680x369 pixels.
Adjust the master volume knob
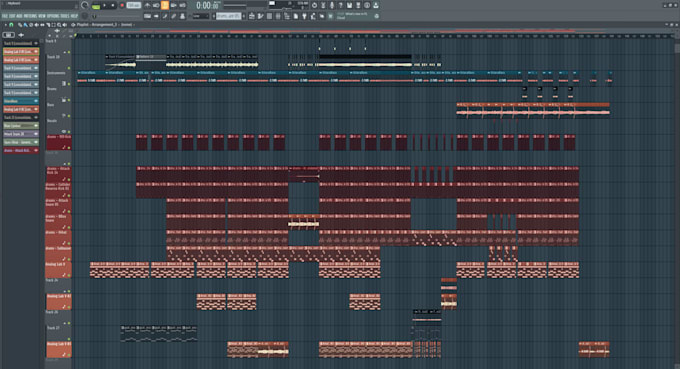tap(85, 5)
